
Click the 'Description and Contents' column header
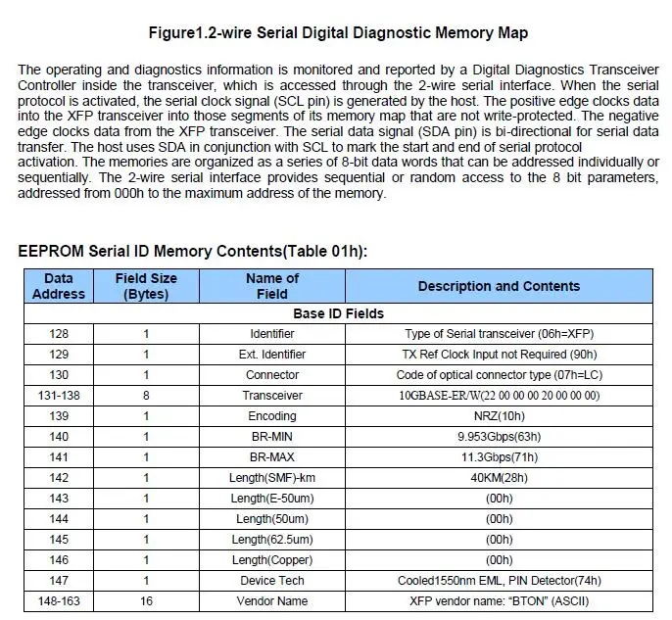click(499, 286)
